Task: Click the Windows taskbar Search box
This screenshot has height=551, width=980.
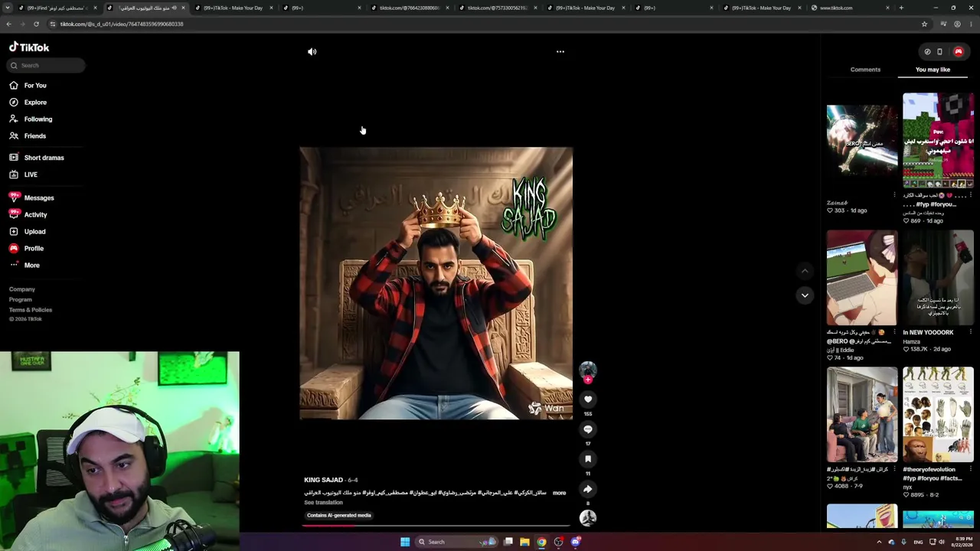Action: point(456,542)
